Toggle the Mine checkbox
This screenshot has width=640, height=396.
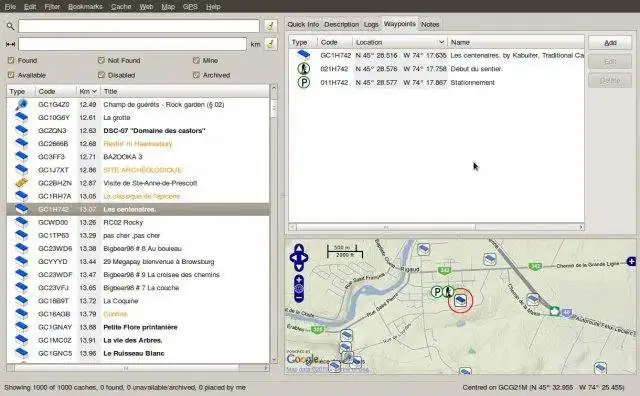point(196,60)
